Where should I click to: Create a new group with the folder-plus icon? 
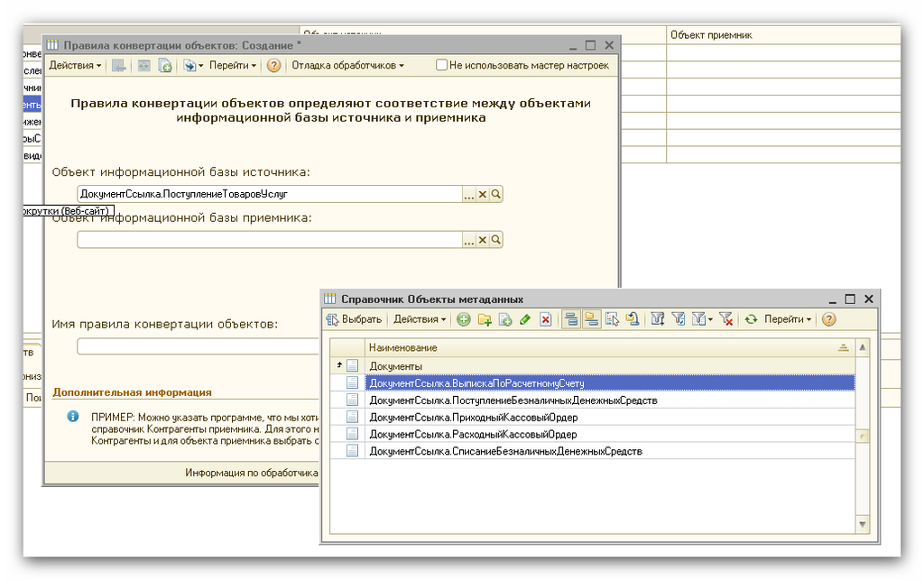click(485, 319)
